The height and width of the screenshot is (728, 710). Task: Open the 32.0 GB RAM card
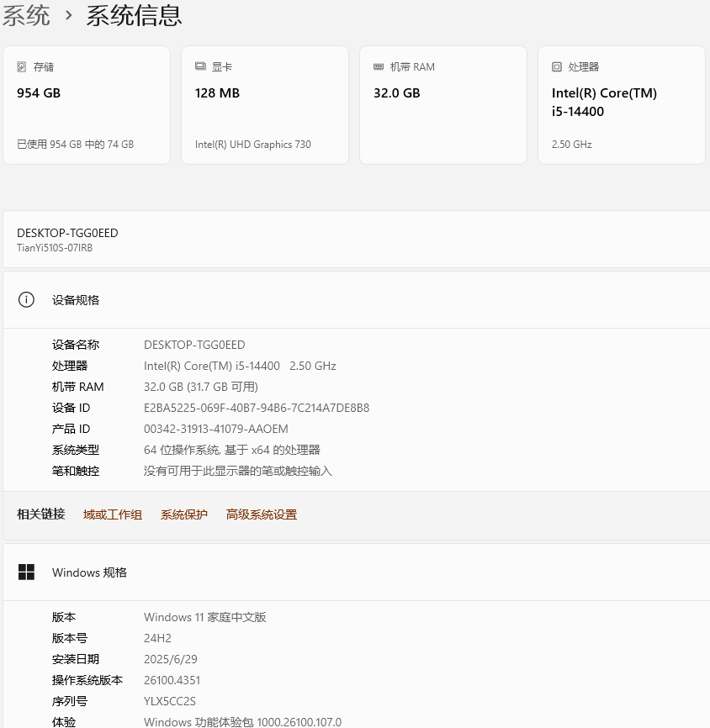pyautogui.click(x=443, y=105)
